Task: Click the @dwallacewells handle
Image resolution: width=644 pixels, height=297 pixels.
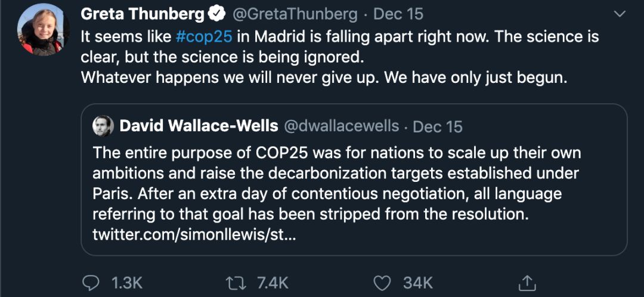Action: [x=341, y=126]
